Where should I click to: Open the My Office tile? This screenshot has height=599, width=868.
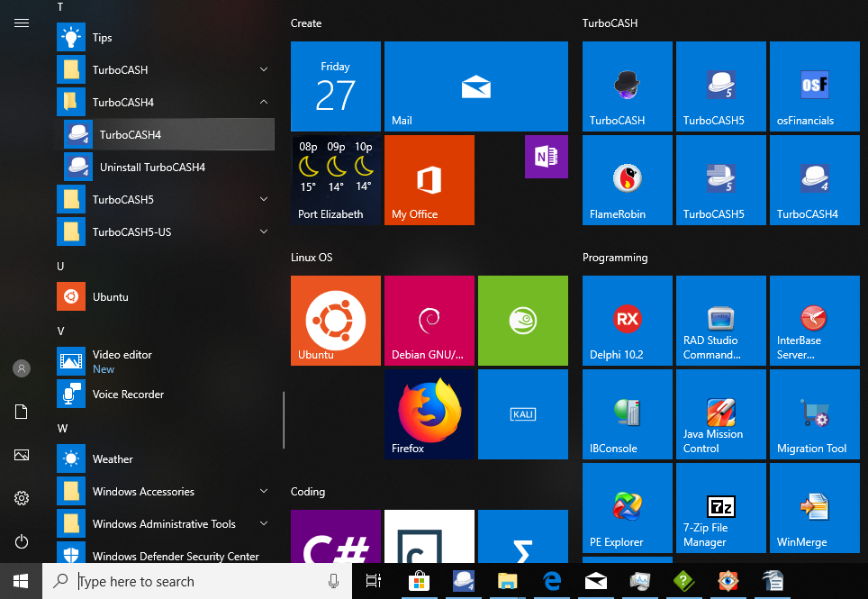(x=429, y=180)
